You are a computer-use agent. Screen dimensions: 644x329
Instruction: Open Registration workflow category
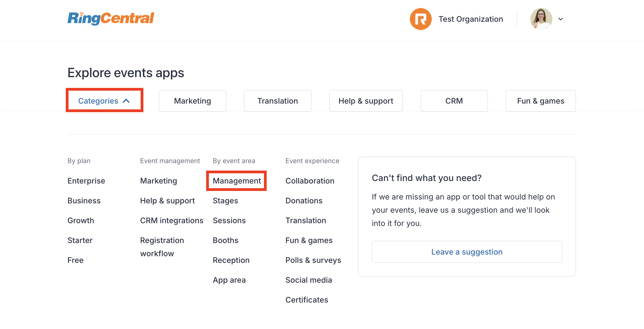click(x=162, y=247)
